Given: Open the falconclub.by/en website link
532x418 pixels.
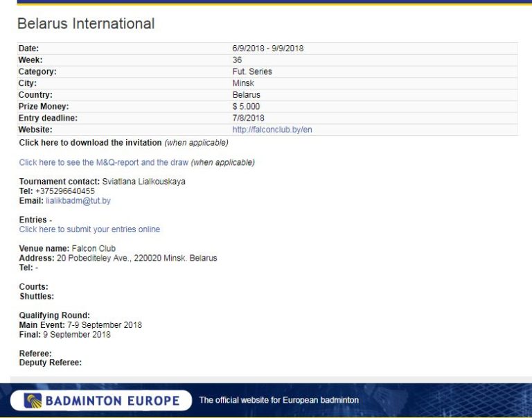Looking at the screenshot, I should [272, 130].
